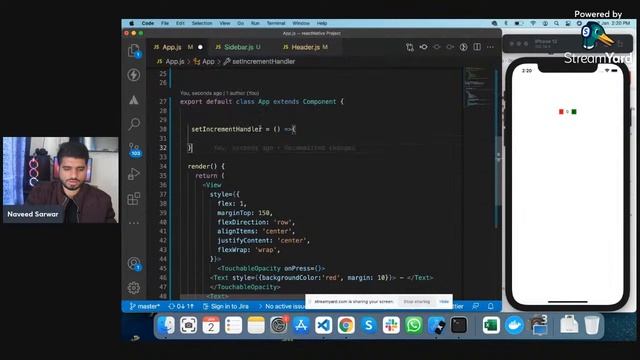Screen dimensions: 640x360
Task: Open Microsoft Excel from the Dock
Action: click(x=491, y=325)
